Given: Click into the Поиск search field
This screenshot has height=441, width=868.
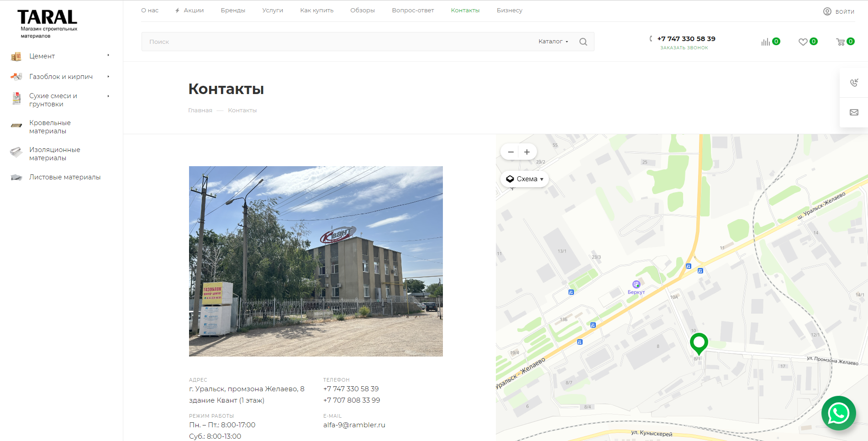Looking at the screenshot, I should coord(338,42).
